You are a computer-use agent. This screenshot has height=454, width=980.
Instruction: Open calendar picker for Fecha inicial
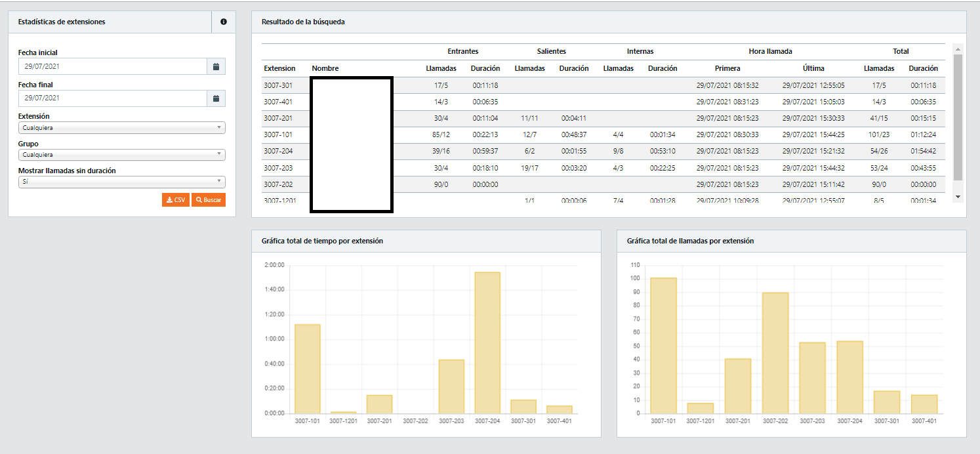[x=216, y=66]
